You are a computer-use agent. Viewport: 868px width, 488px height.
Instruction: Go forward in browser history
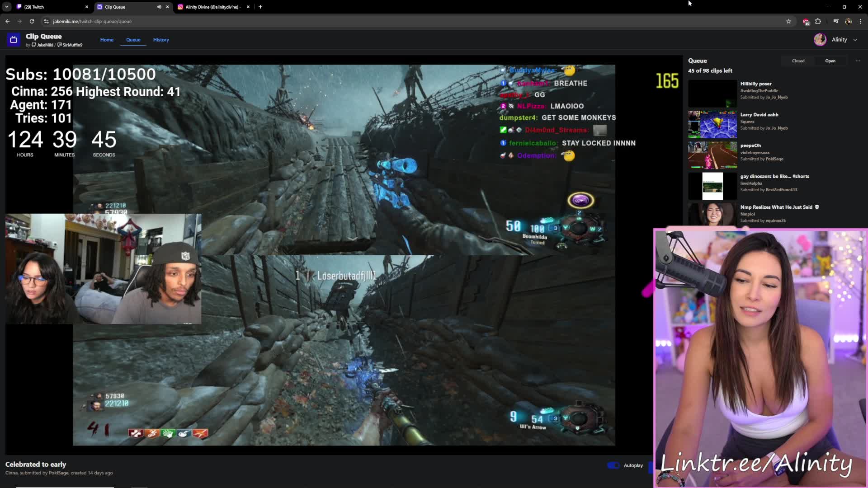pos(19,21)
